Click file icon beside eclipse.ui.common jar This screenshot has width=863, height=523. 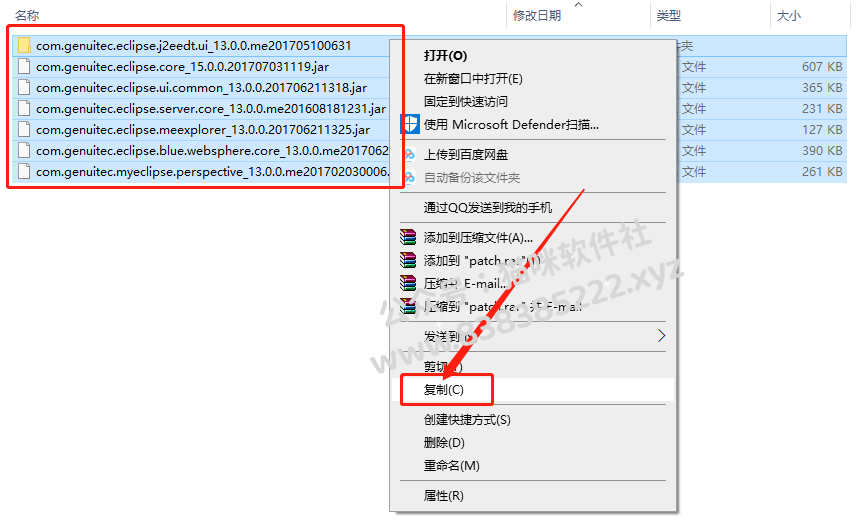(x=24, y=88)
